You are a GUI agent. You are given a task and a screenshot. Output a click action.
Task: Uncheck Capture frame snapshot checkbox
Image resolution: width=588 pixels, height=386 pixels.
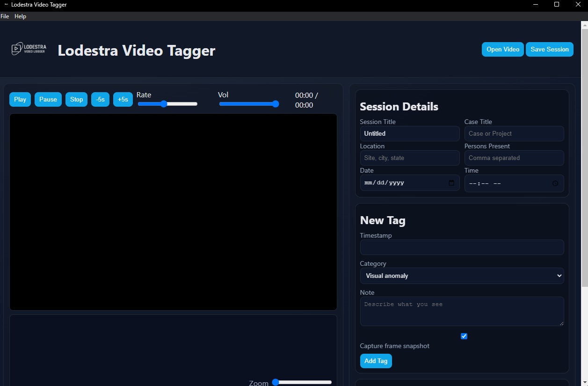(464, 336)
